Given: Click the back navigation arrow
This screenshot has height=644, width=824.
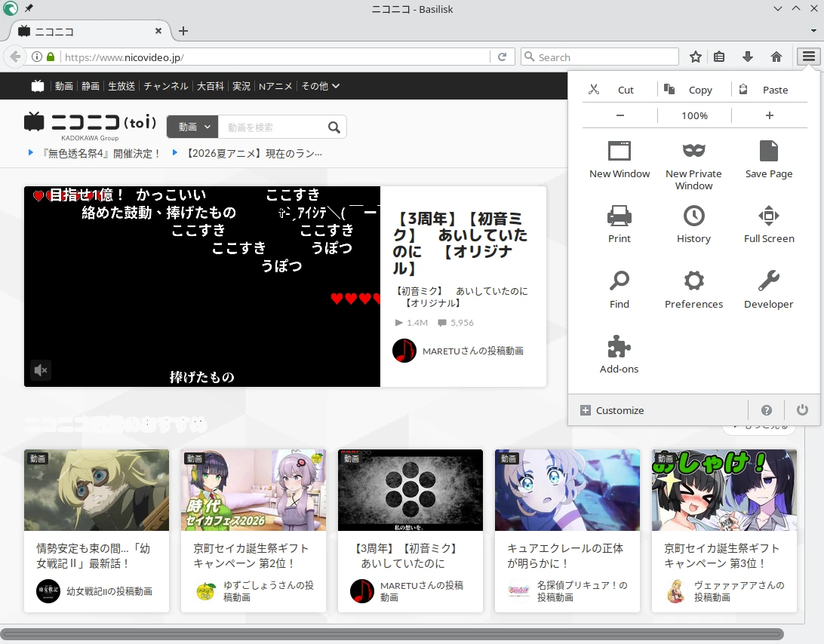Looking at the screenshot, I should point(15,57).
